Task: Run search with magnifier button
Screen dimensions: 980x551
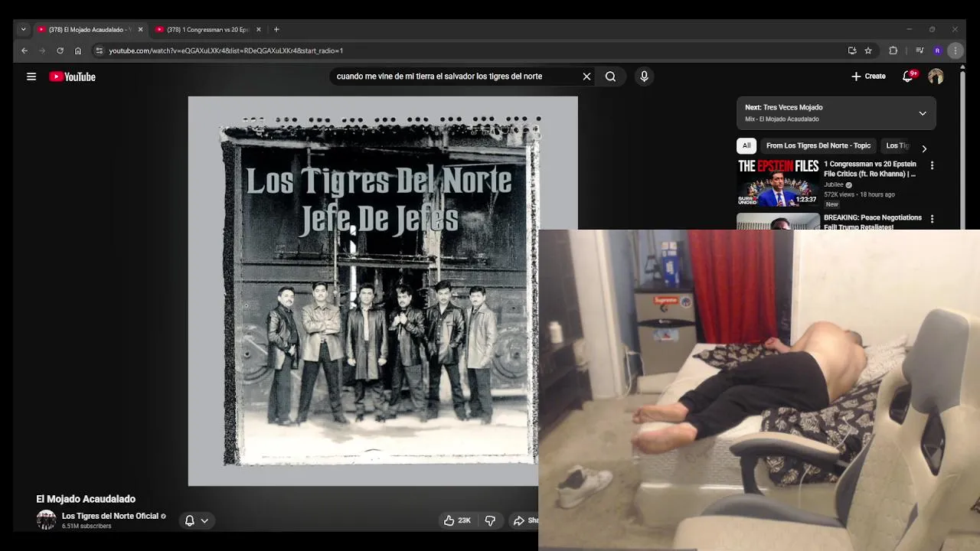Action: 610,77
